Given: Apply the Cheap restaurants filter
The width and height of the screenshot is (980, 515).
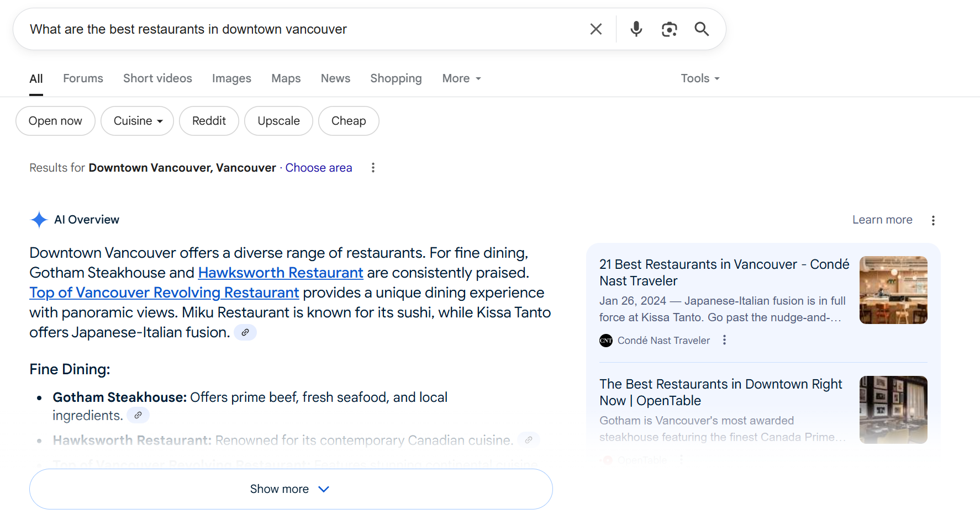Looking at the screenshot, I should (349, 120).
